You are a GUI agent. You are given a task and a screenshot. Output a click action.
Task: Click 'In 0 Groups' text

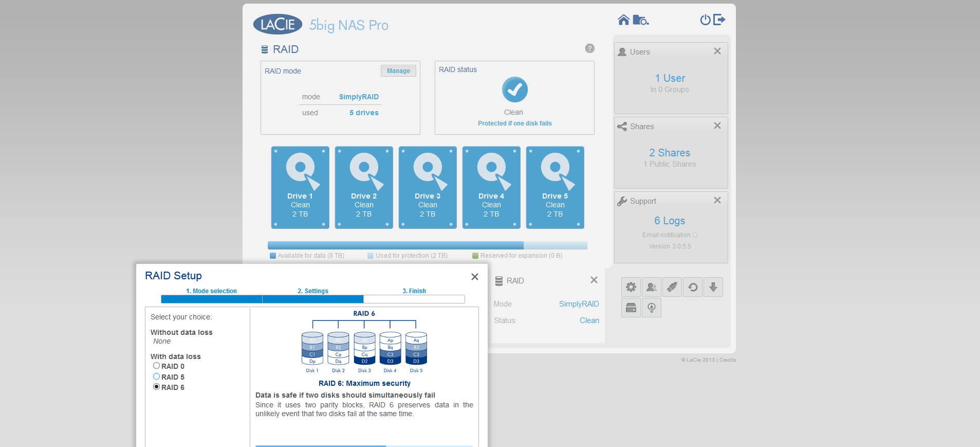670,90
